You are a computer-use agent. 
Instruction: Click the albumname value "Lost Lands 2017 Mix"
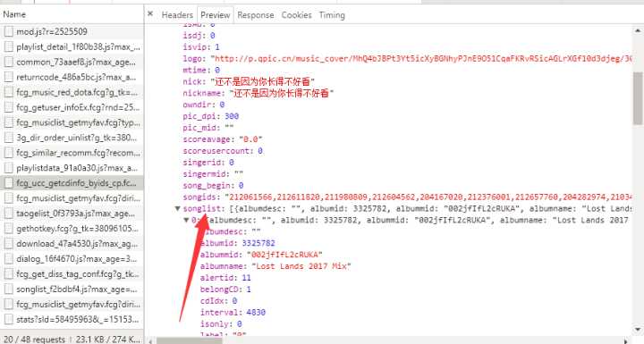coord(301,266)
